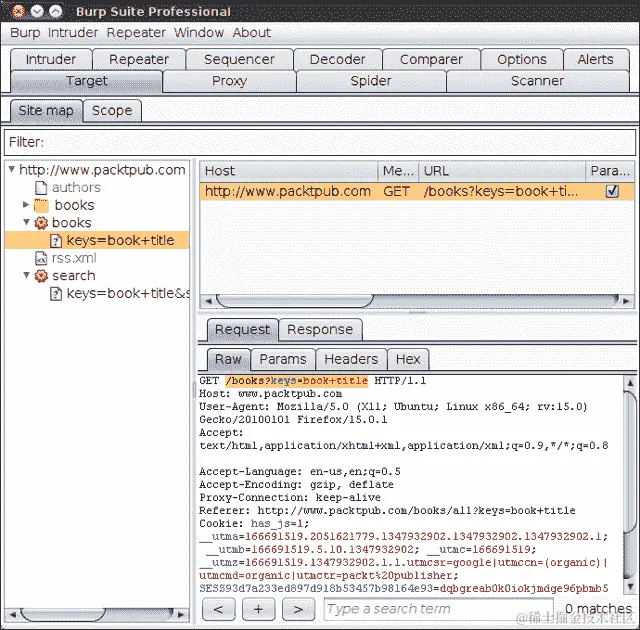Click left arrow of table horizontal scrollbar

click(x=209, y=301)
